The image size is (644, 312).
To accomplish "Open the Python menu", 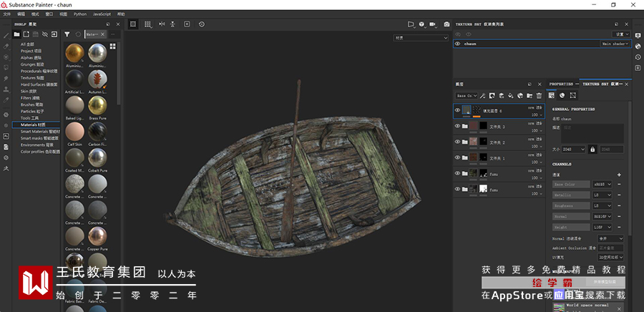I will click(80, 14).
